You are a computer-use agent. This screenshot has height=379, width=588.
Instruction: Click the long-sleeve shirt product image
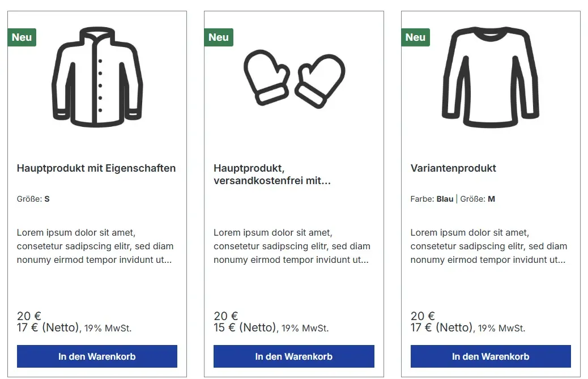(491, 76)
